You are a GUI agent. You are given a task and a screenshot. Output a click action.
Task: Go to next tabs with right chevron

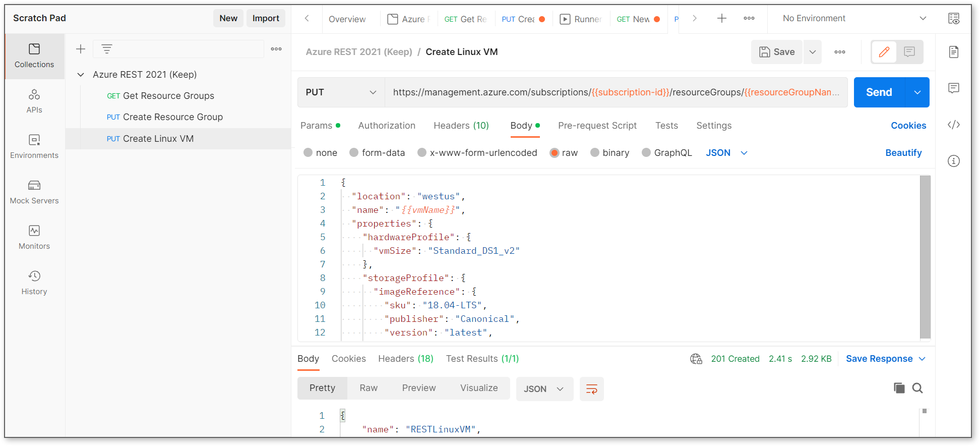click(695, 18)
